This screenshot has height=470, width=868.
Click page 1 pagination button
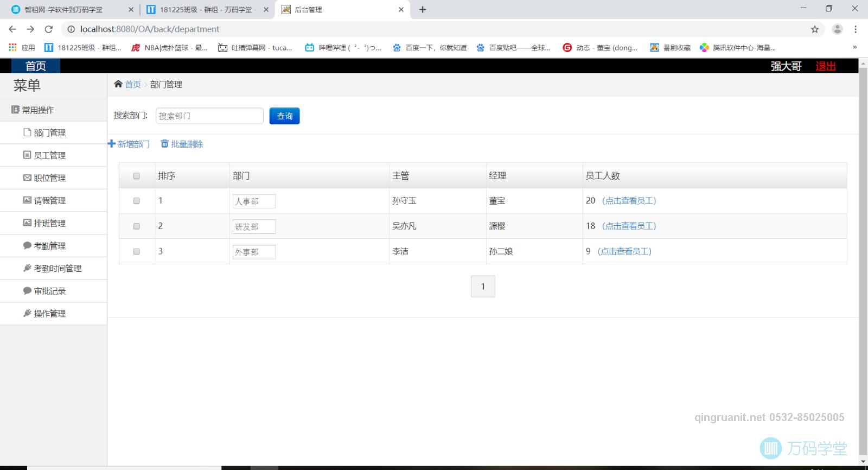click(483, 287)
